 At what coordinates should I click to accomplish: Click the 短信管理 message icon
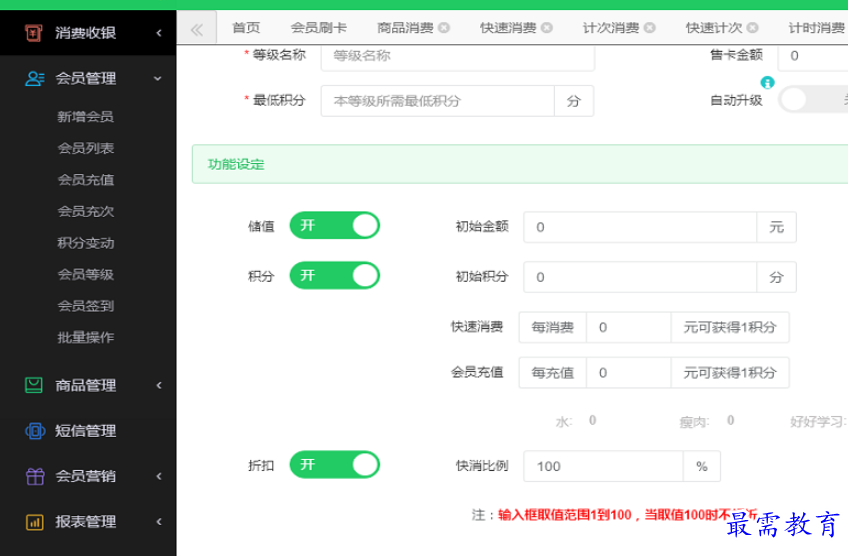pos(34,431)
